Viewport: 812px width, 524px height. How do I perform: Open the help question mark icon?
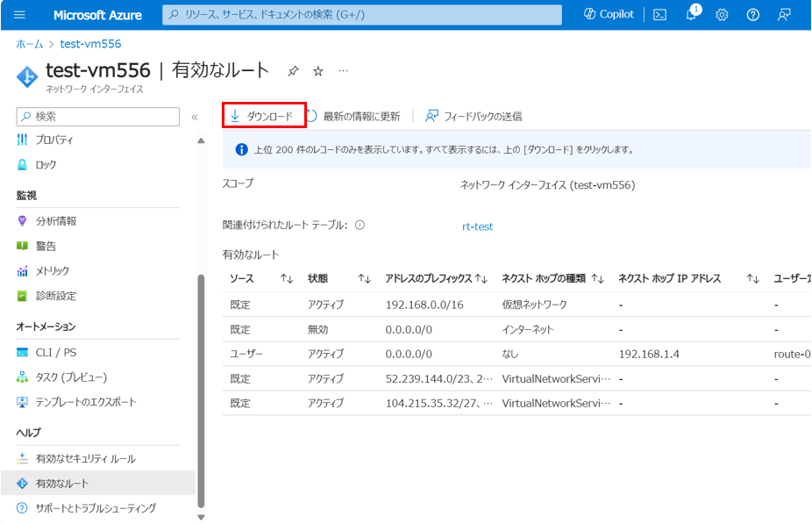752,15
